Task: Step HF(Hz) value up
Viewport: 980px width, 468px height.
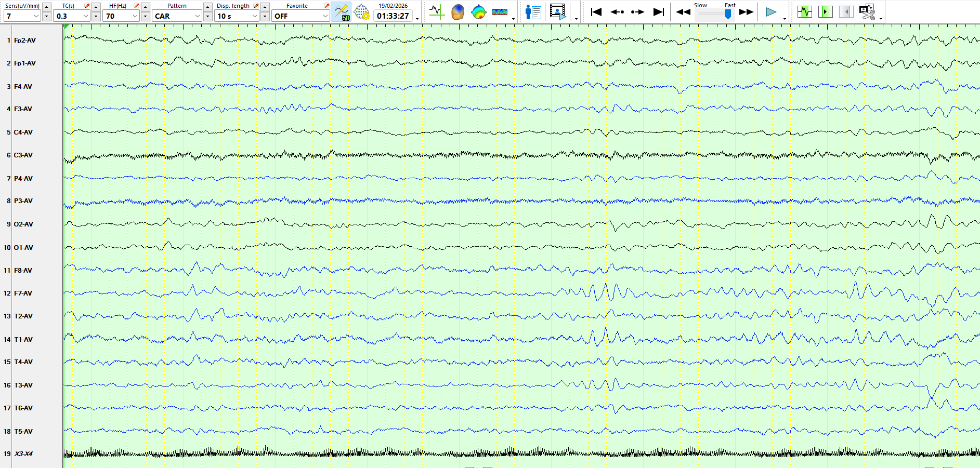Action: (x=145, y=7)
